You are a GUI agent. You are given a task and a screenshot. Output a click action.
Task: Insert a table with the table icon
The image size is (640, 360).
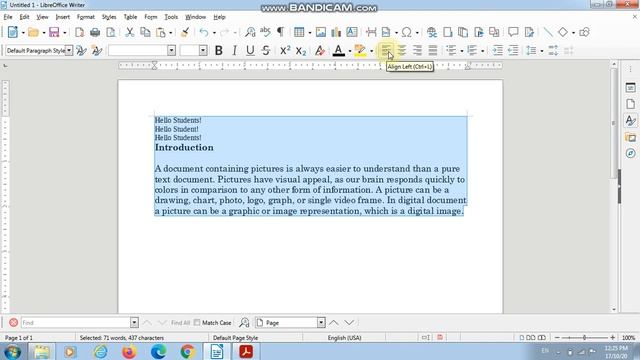pyautogui.click(x=299, y=32)
